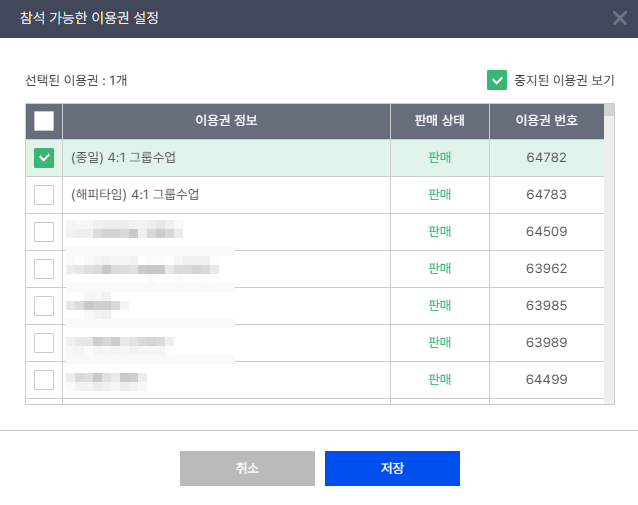Viewport: 638px width, 505px height.
Task: Click the scrollbar thumb at table top
Action: pyautogui.click(x=609, y=110)
